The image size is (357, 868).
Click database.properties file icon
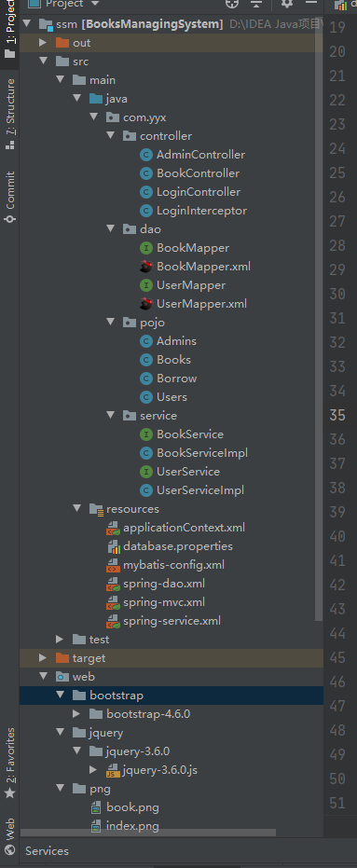tap(113, 546)
